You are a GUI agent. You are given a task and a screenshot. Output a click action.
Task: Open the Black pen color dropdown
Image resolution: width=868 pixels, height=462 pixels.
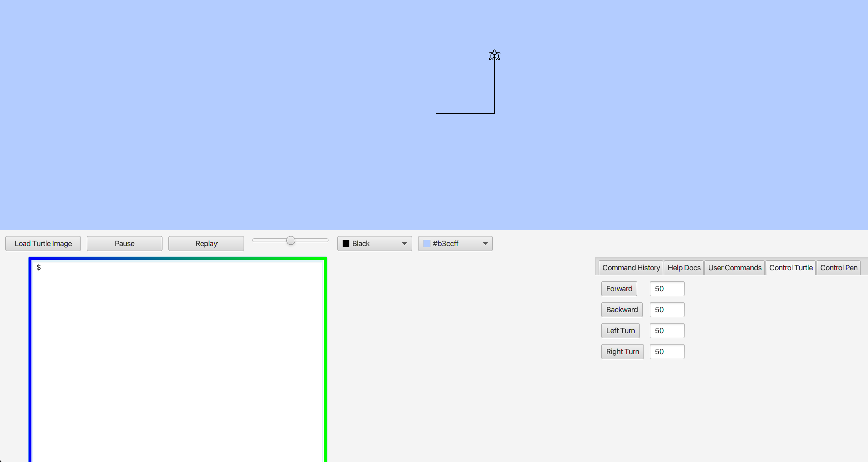point(374,244)
